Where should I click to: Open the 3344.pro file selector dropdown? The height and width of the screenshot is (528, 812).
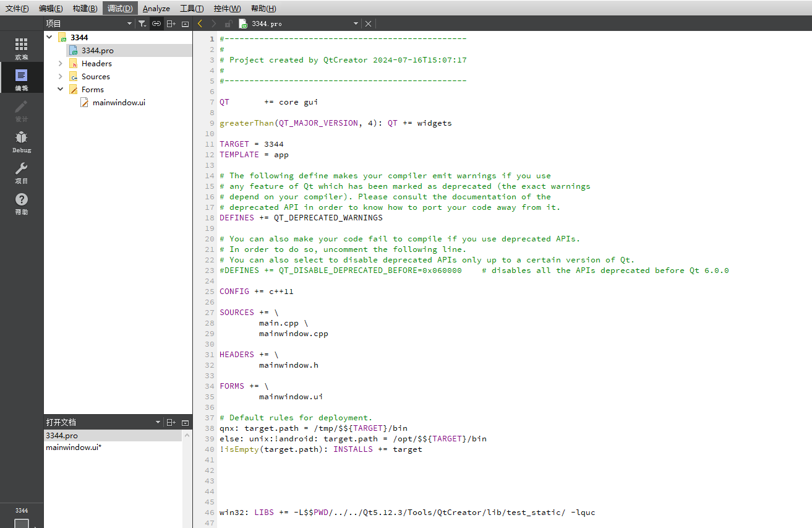356,24
